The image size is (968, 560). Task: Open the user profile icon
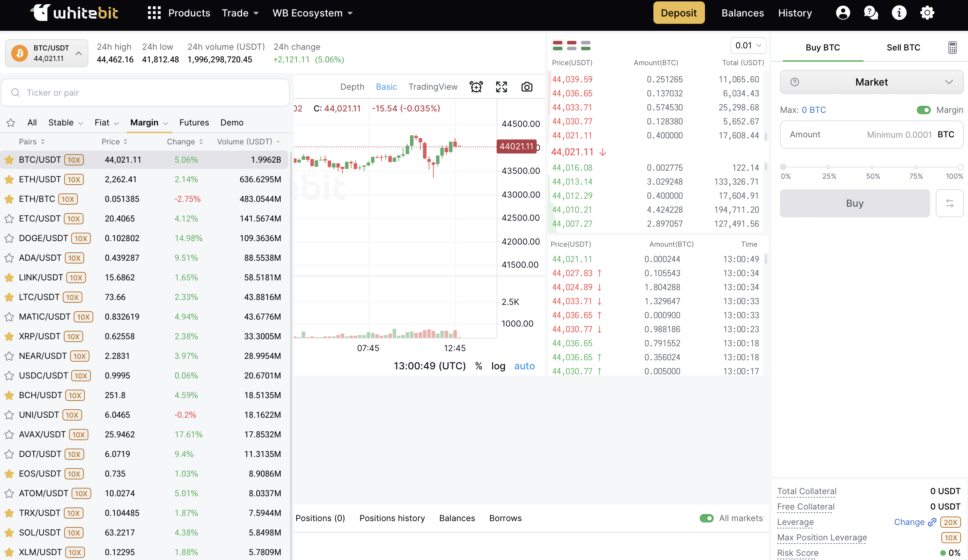(x=843, y=13)
